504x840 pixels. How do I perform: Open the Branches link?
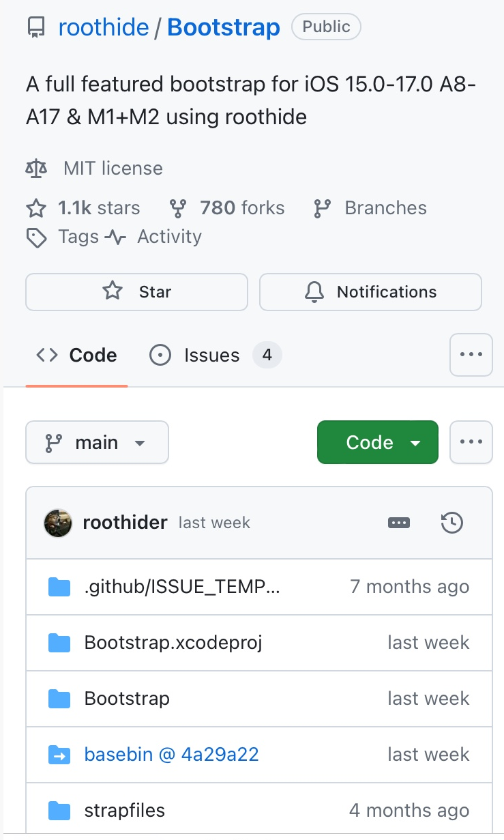[x=386, y=208]
